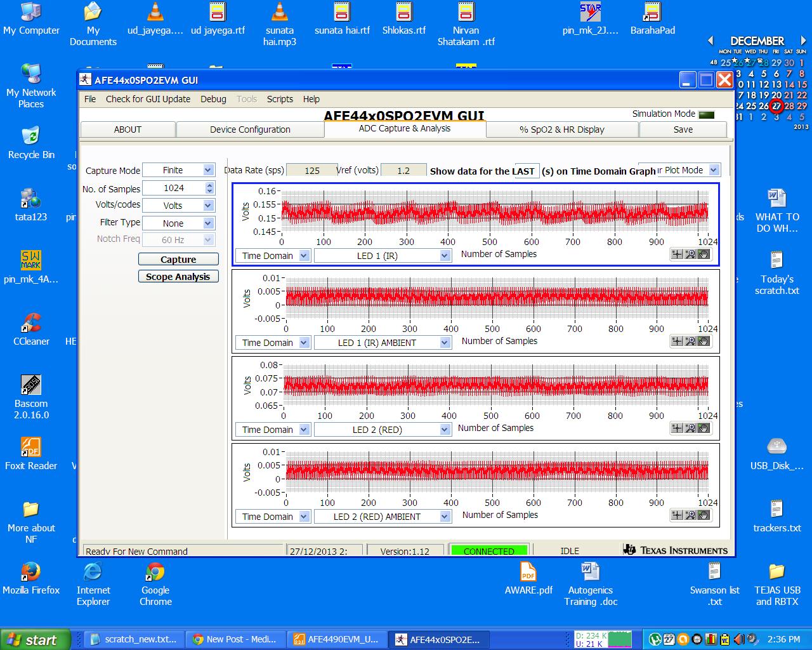Click Vref field showing 1.2
This screenshot has height=650, width=812.
click(x=403, y=170)
